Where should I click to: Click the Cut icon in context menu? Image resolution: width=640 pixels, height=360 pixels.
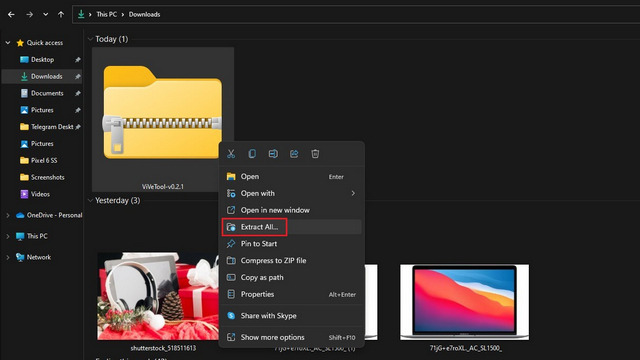231,153
